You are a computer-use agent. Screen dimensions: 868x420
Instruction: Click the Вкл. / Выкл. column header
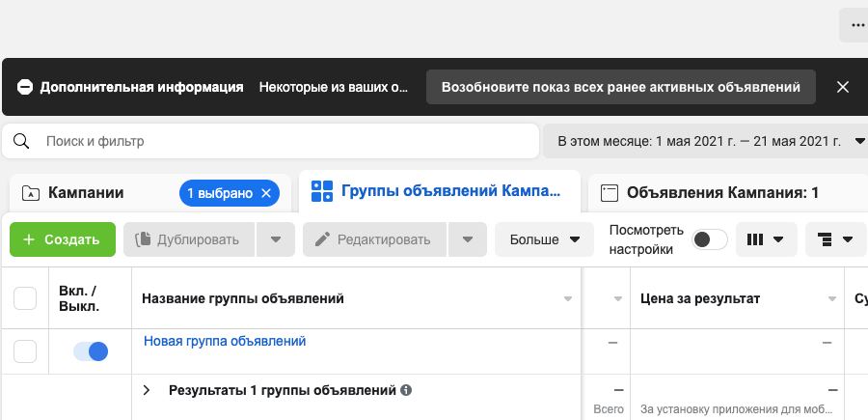[79, 298]
